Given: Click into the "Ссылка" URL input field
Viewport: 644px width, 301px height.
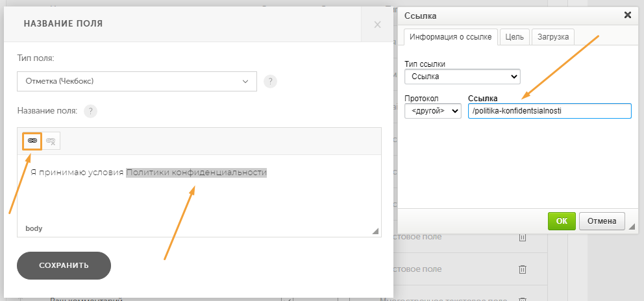Looking at the screenshot, I should tap(549, 111).
